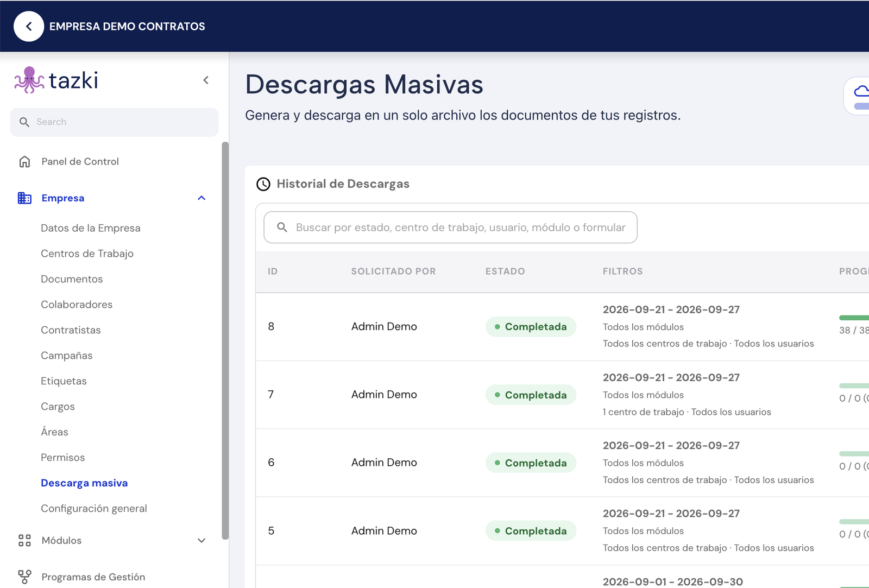The height and width of the screenshot is (588, 869).
Task: Click the EMPRESA DEMO CONTRATOS header title
Action: (x=127, y=27)
